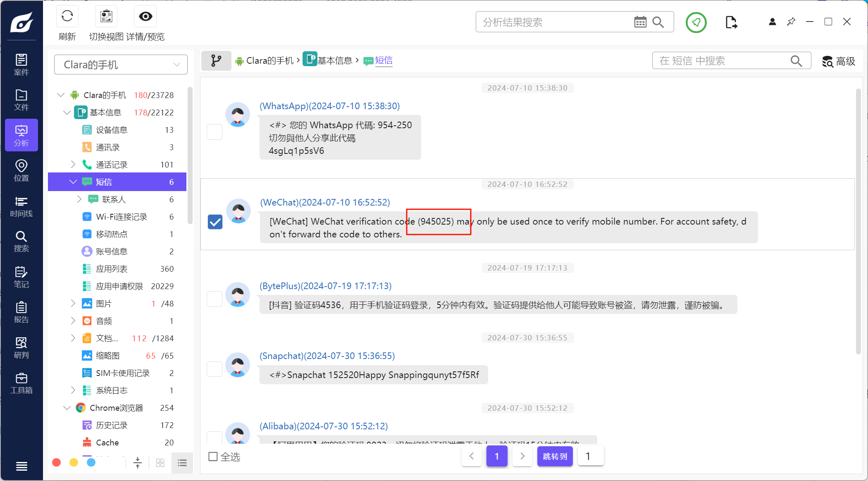Image resolution: width=868 pixels, height=481 pixels.
Task: Click the red color tag dot
Action: pos(57,462)
